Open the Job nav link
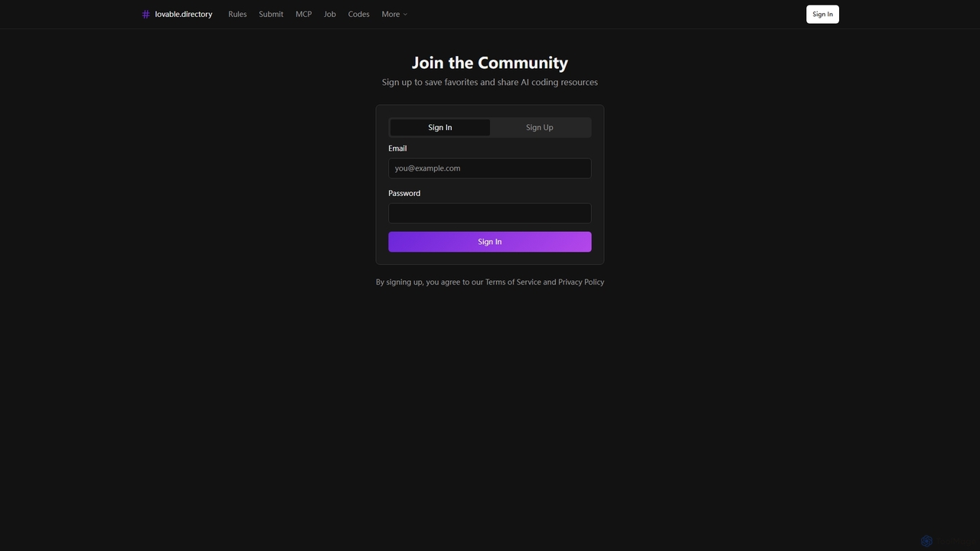Image resolution: width=980 pixels, height=551 pixels. 330,15
